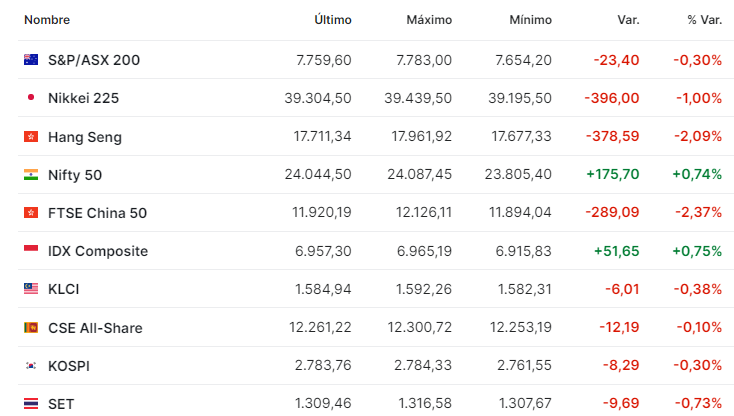Sort the table by the Nombre column header

[x=47, y=20]
